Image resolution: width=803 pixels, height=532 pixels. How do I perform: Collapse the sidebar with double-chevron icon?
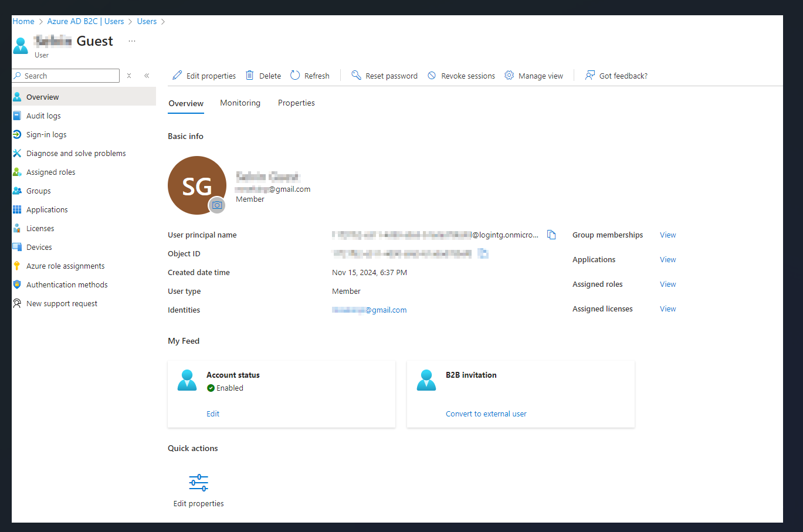tap(147, 76)
